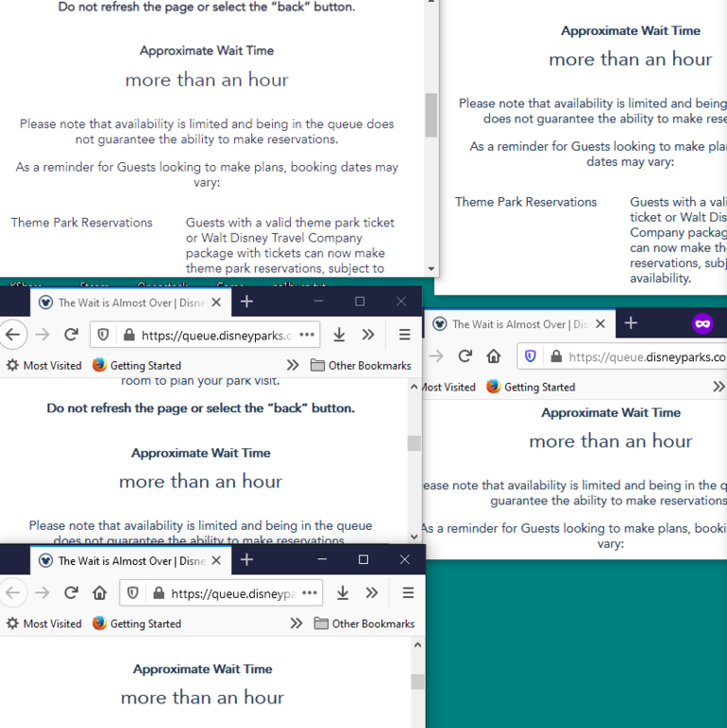Click the Home button in the bottom Firefox window
The image size is (727, 728).
pos(100,593)
